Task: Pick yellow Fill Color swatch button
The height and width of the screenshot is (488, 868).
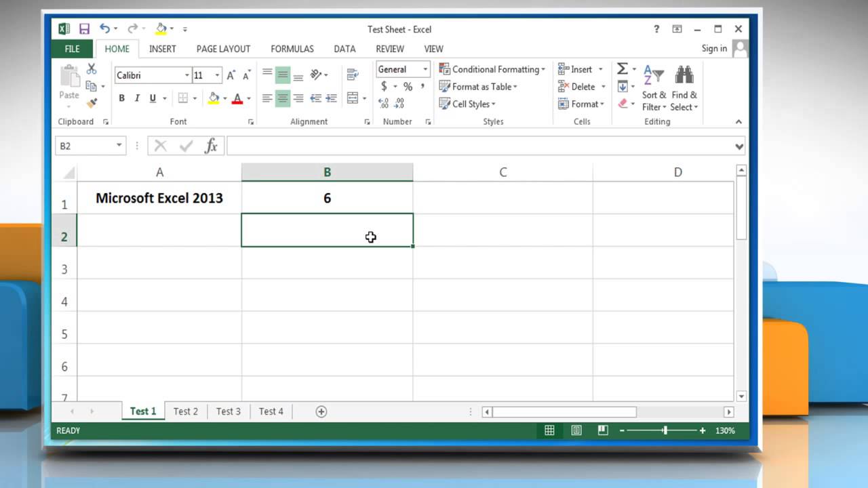Action: pos(214,98)
